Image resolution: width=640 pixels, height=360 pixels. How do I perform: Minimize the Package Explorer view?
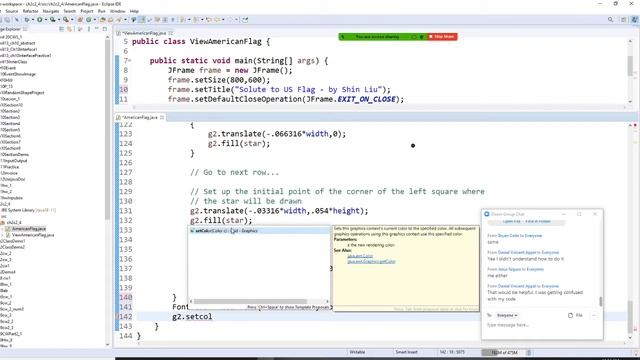tap(97, 29)
